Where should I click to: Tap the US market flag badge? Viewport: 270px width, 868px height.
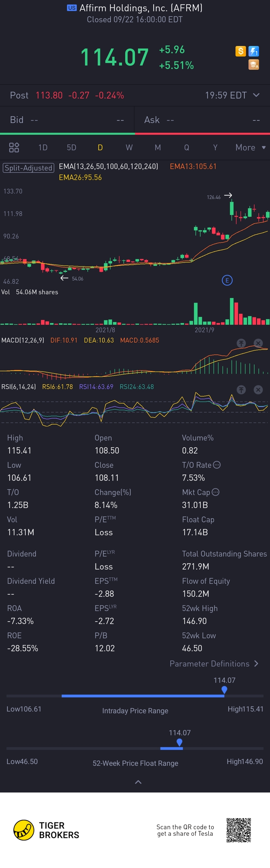[72, 8]
